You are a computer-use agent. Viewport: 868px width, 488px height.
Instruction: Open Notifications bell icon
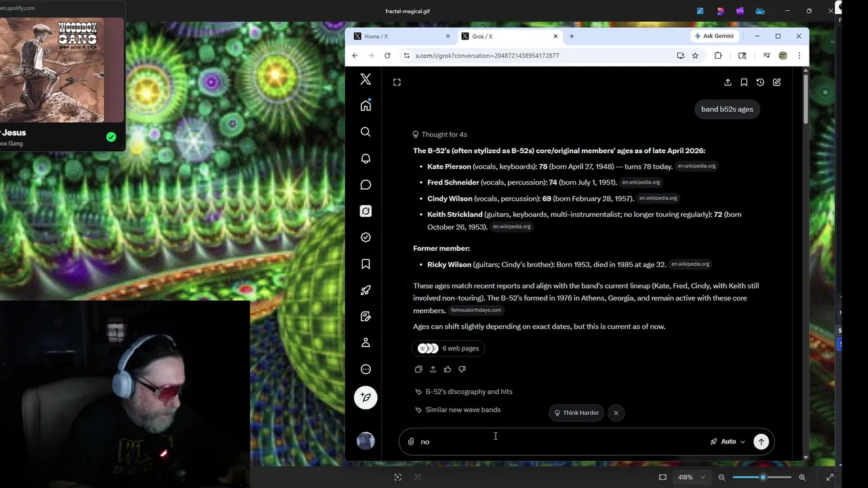coord(366,159)
